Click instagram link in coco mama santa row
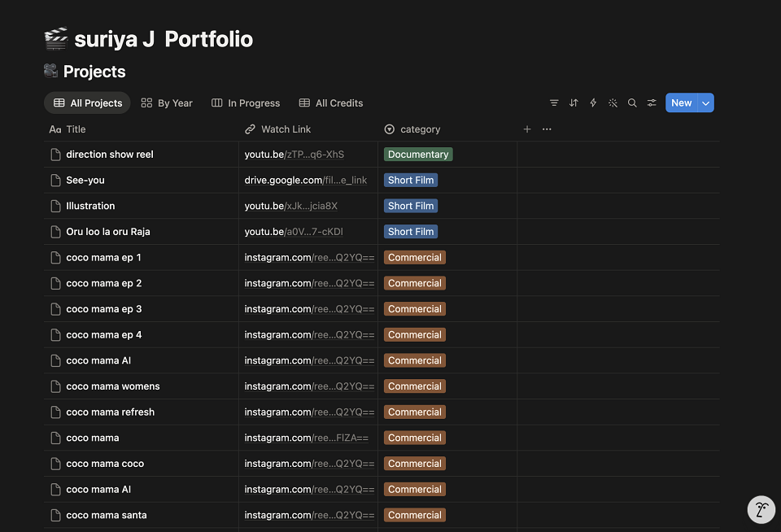 coord(309,516)
